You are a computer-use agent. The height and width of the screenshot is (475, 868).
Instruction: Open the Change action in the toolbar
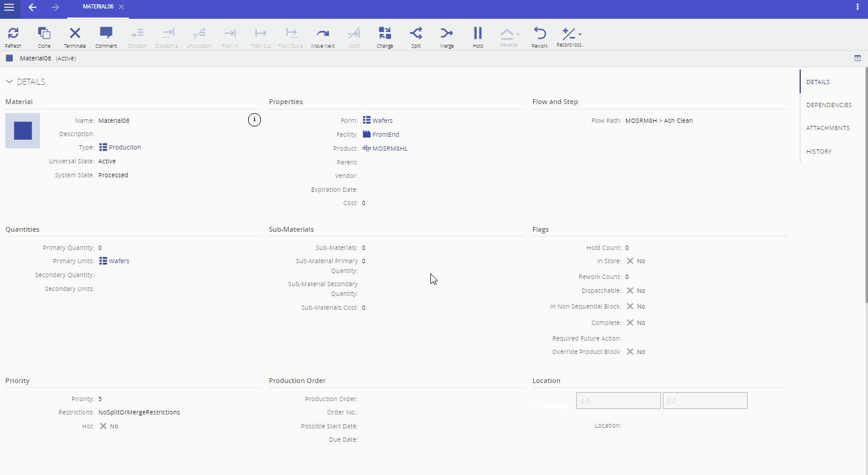point(384,33)
